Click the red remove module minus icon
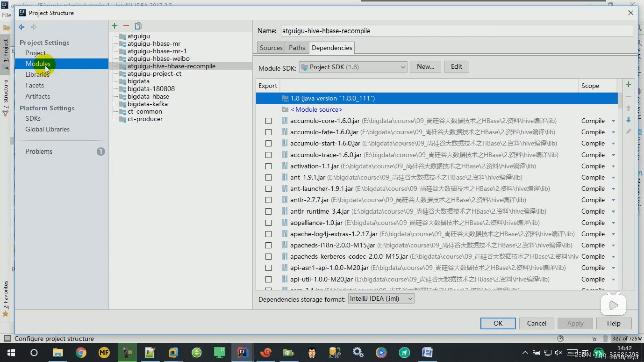 (126, 26)
